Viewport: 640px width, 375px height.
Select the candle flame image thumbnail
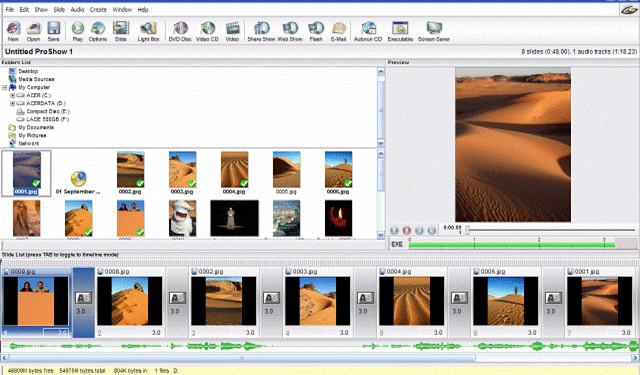338,218
